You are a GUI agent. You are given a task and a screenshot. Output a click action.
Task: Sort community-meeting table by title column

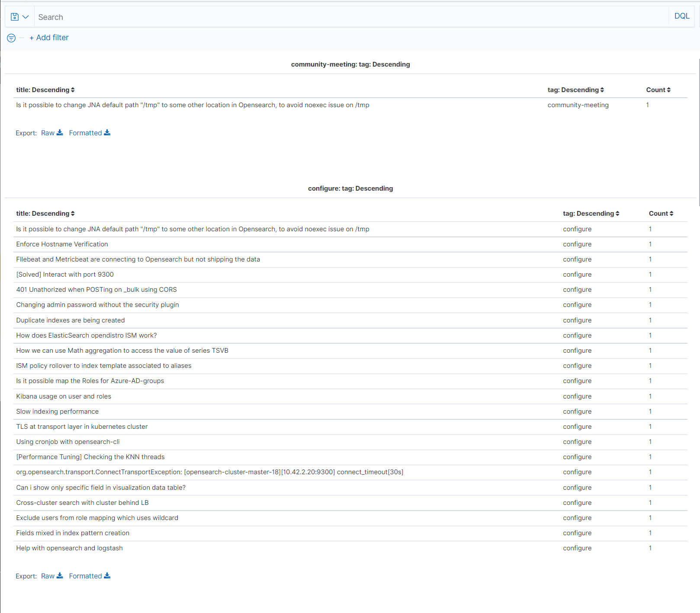click(45, 90)
